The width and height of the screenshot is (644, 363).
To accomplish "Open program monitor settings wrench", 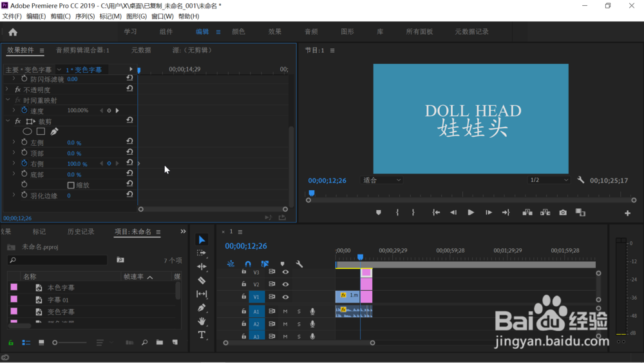I will tap(580, 180).
